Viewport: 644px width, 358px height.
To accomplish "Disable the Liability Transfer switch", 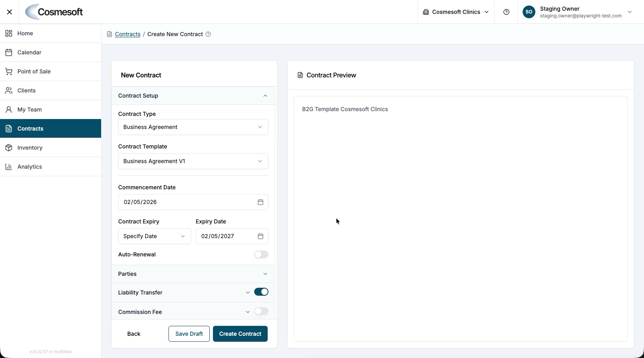I will click(261, 292).
